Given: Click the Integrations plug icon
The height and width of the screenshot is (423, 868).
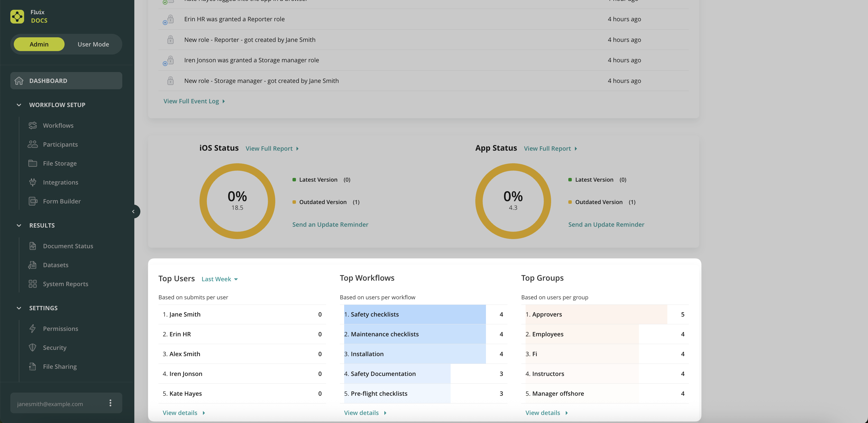Looking at the screenshot, I should coord(33,182).
